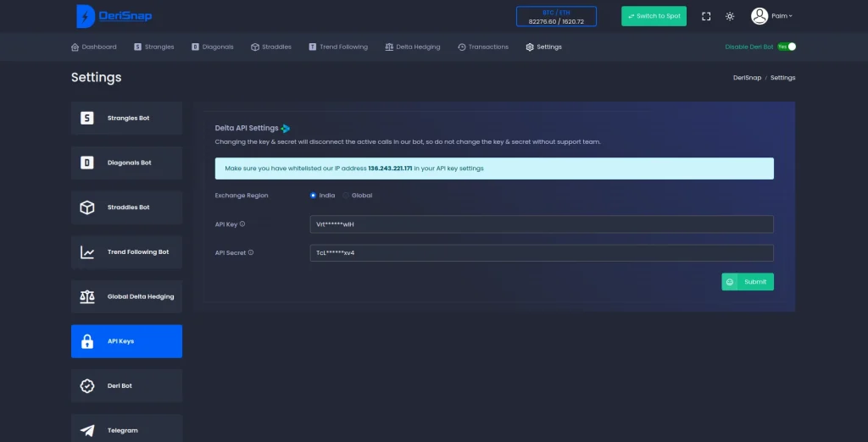Expand the Palm user profile menu
The image size is (868, 442).
pos(771,16)
